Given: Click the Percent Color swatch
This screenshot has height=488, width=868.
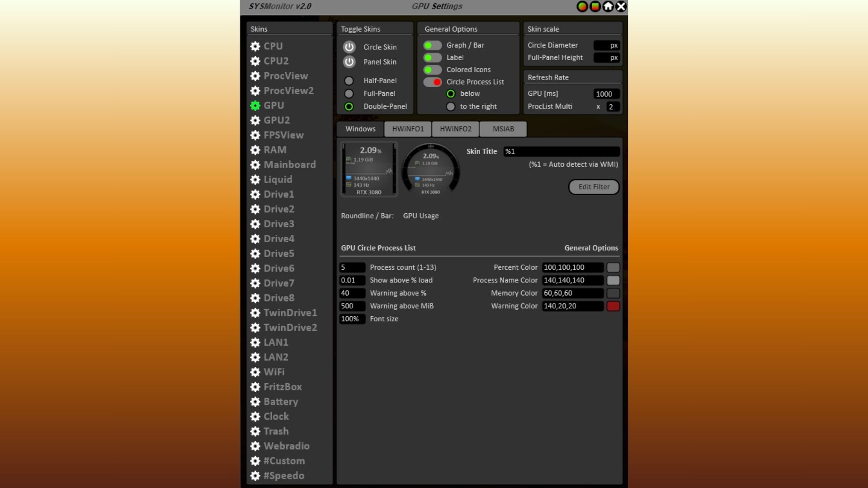Looking at the screenshot, I should [613, 267].
